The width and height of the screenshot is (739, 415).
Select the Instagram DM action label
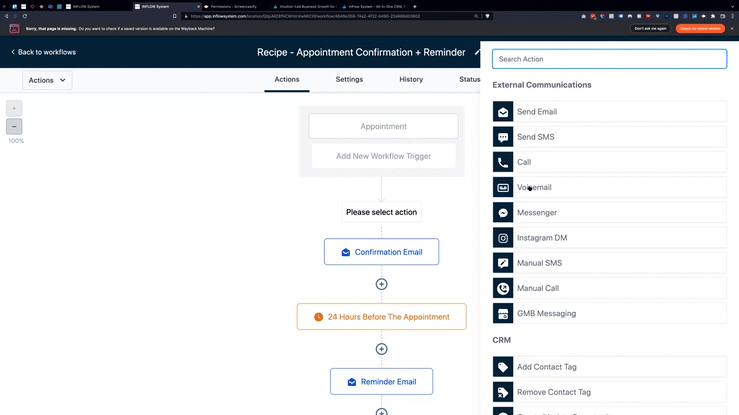[542, 238]
